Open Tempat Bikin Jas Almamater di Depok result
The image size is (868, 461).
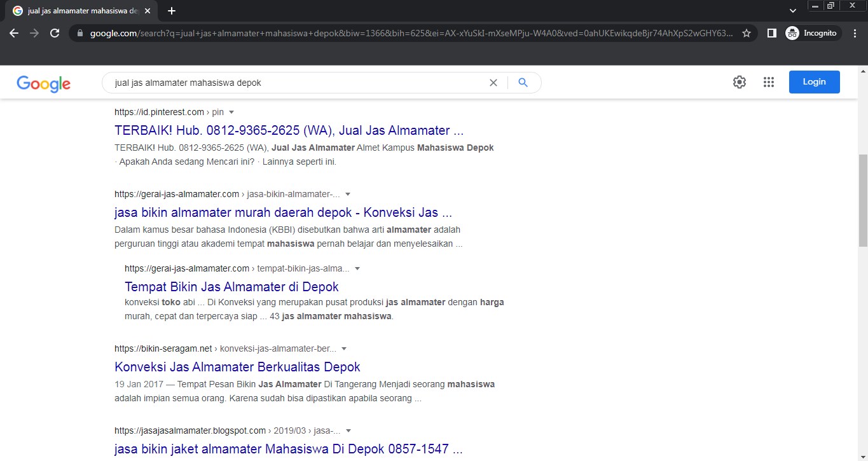point(231,287)
